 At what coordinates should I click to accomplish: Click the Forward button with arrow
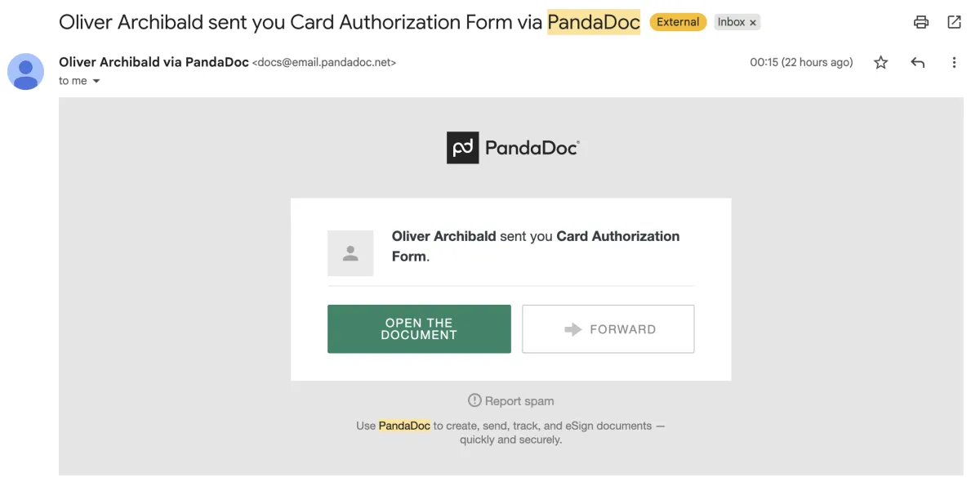coord(608,329)
